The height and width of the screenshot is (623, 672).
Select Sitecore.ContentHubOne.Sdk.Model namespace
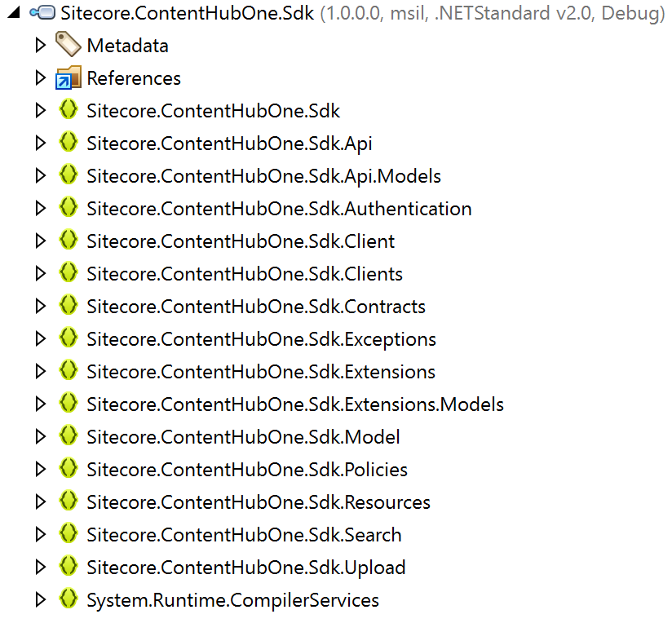tap(243, 437)
